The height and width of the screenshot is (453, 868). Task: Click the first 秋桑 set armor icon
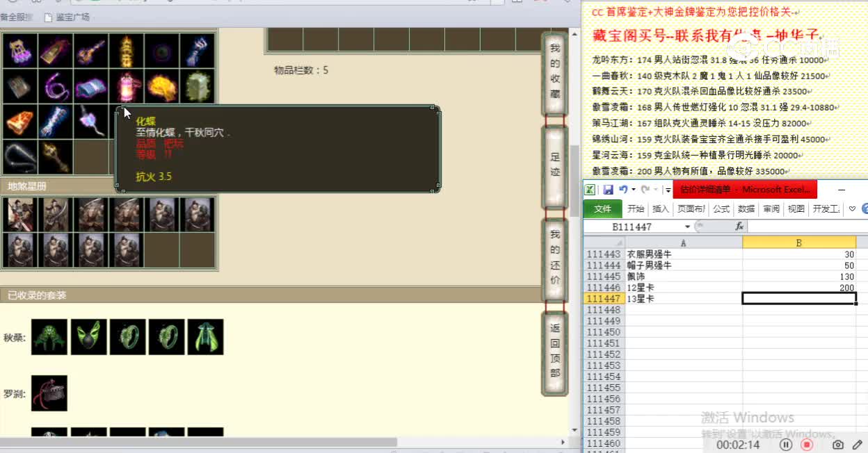click(x=49, y=337)
